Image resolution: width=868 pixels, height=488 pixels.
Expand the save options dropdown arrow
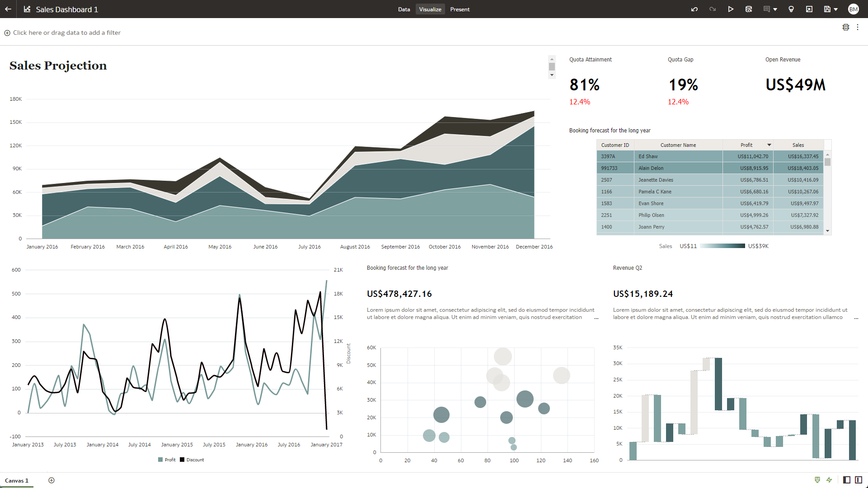836,9
